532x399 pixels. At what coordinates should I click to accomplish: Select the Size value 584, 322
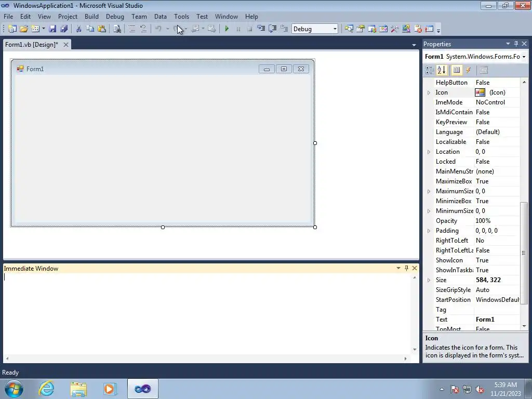pos(488,280)
